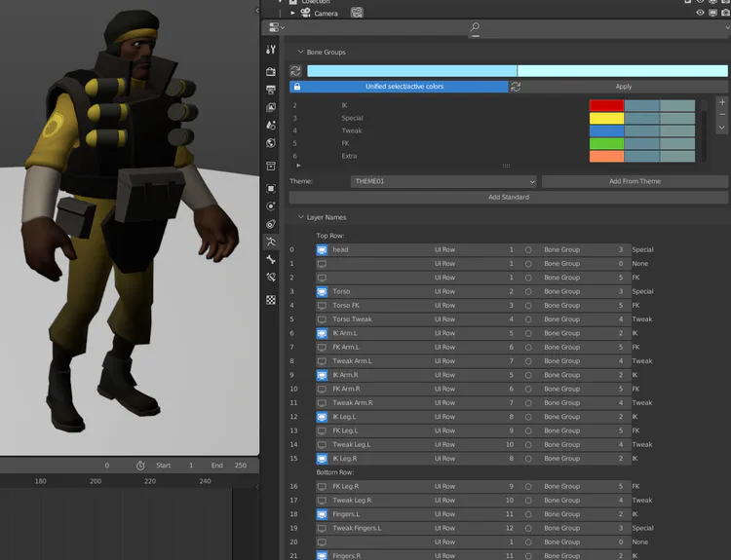Toggle the Torso FK layer checkbox
This screenshot has width=731, height=560.
(x=322, y=306)
